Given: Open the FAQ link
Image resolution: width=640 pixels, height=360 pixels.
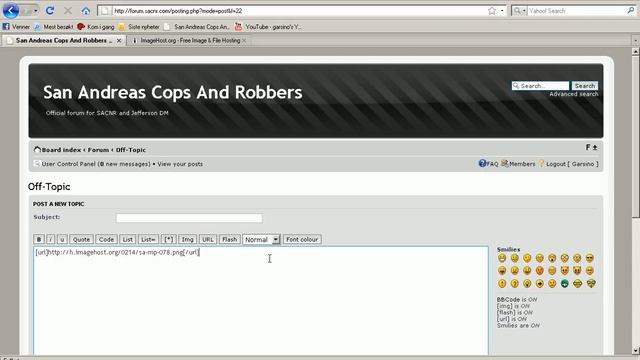Looking at the screenshot, I should point(488,164).
